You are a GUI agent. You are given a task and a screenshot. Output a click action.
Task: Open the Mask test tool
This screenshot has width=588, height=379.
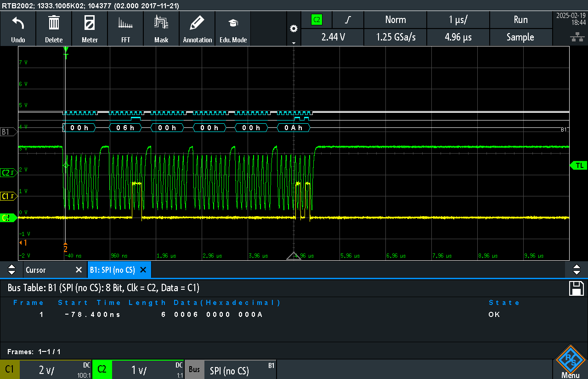(x=161, y=29)
